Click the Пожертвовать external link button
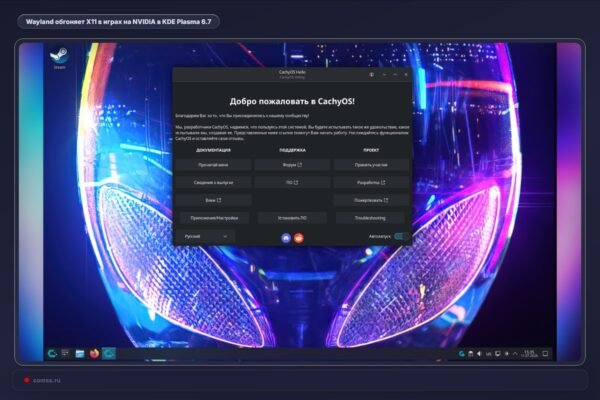The height and width of the screenshot is (400, 600). [x=371, y=200]
